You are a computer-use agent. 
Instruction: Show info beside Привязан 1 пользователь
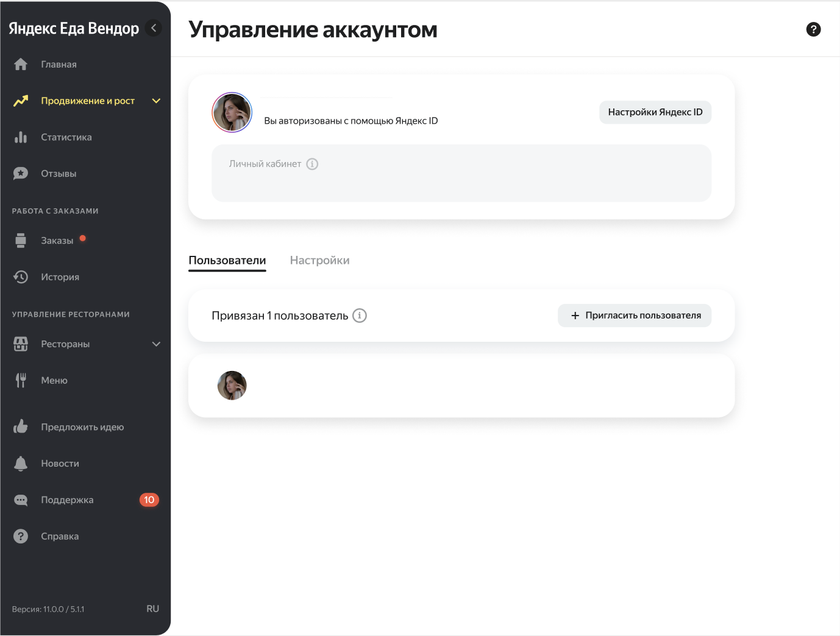pos(360,316)
